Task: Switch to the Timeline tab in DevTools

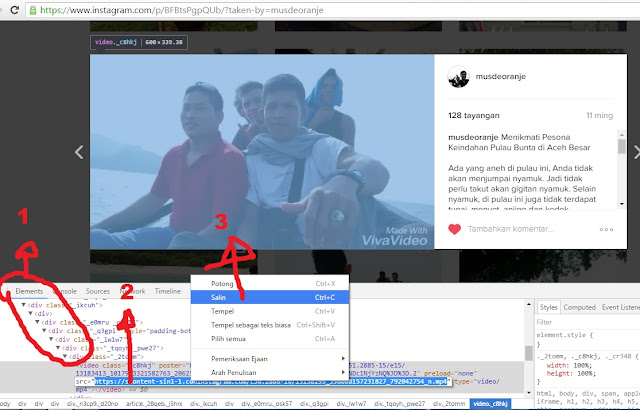Action: 167,291
